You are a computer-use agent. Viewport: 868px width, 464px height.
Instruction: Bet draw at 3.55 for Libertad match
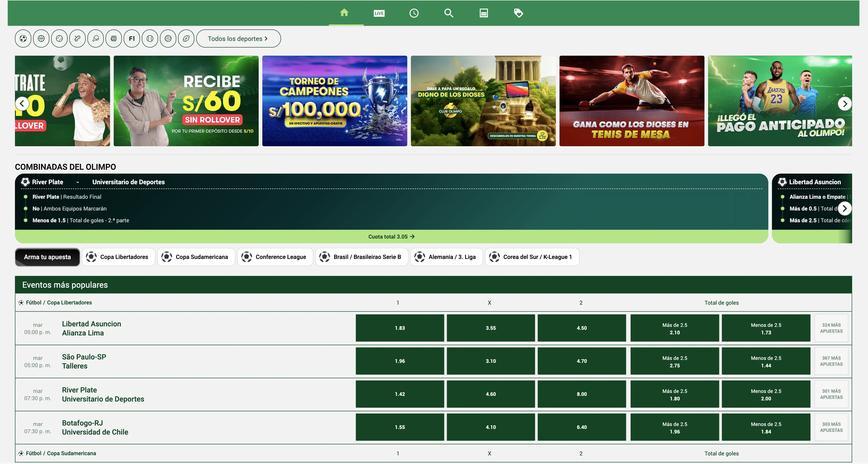click(491, 328)
